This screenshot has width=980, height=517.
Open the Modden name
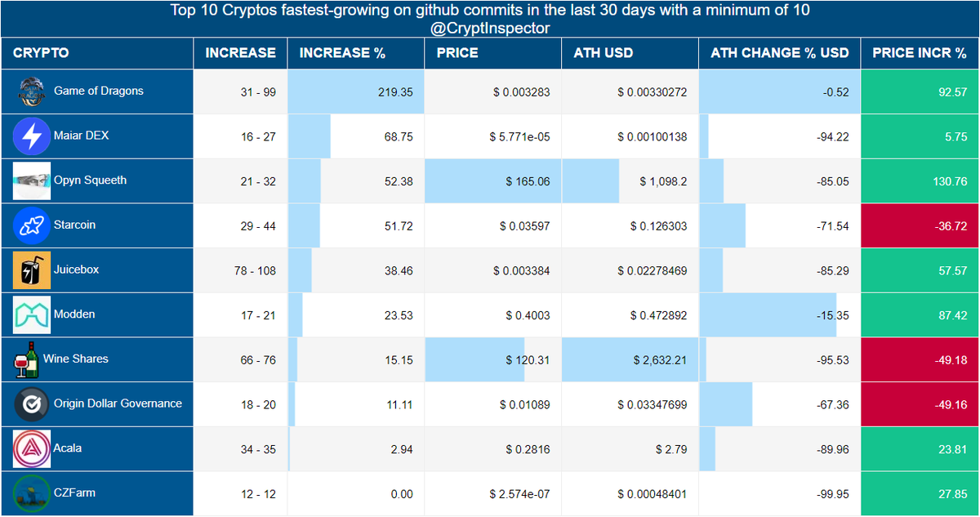click(x=74, y=314)
